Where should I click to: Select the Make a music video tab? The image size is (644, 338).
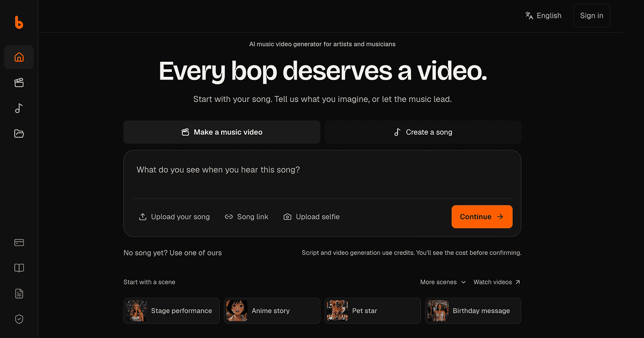[222, 132]
